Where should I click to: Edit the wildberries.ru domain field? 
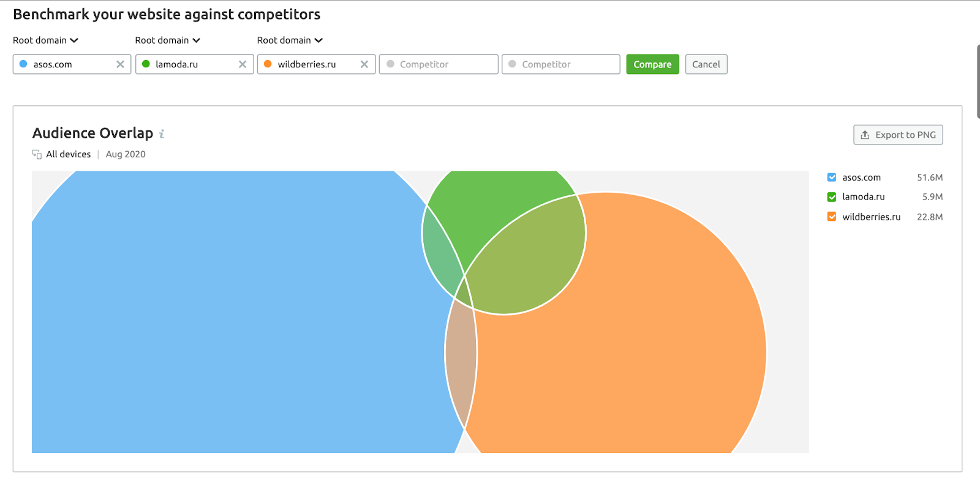pyautogui.click(x=317, y=64)
